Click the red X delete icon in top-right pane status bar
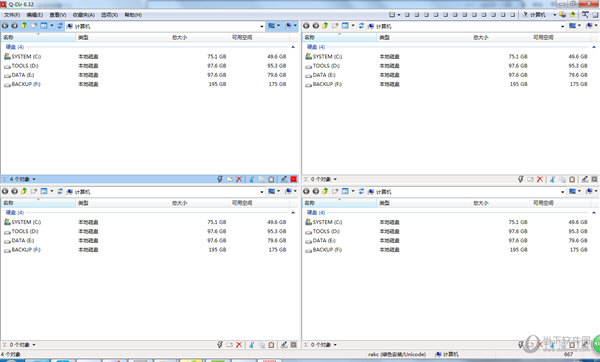 [540, 179]
